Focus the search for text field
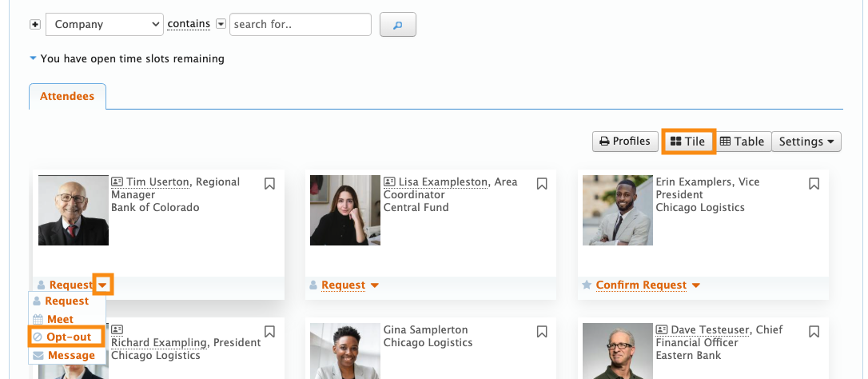Screen dimensions: 868x379 coord(301,25)
